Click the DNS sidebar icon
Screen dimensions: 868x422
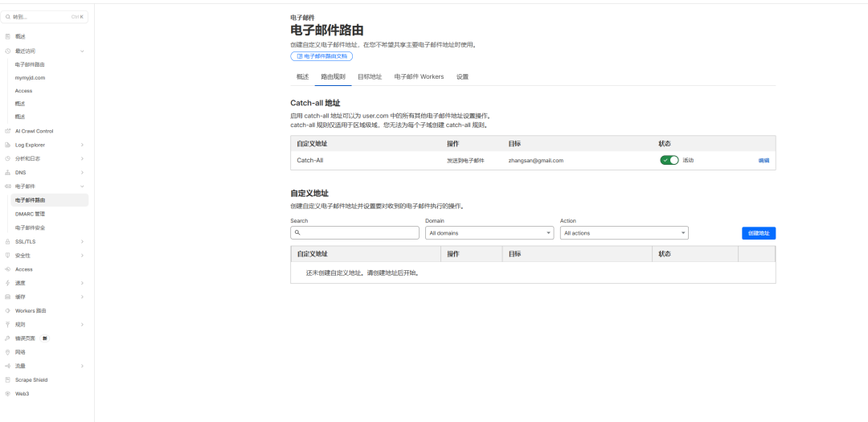[x=8, y=173]
